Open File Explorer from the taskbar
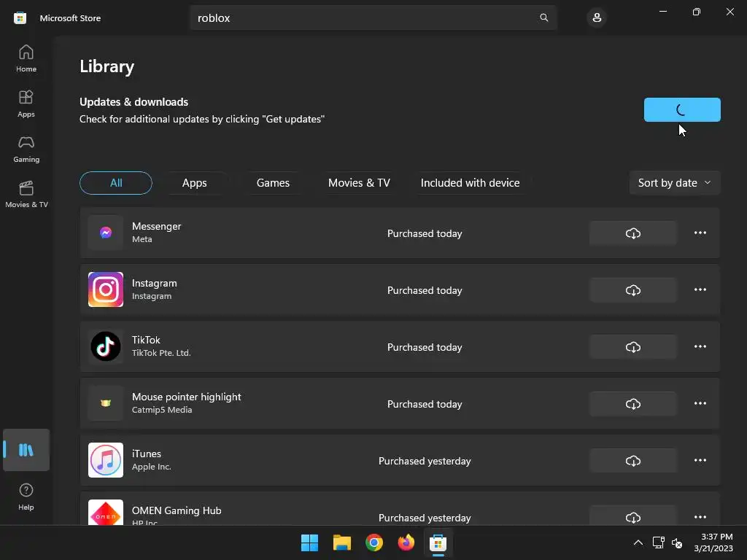 [x=341, y=542]
